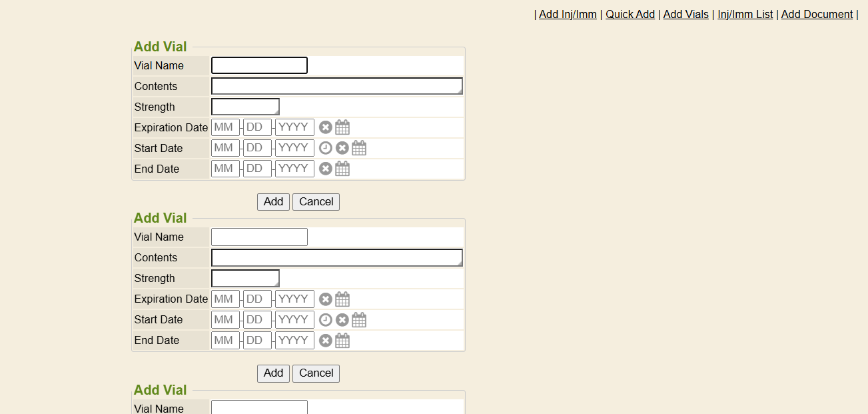Cancel the second Add Vial form
868x414 pixels.
pos(316,373)
